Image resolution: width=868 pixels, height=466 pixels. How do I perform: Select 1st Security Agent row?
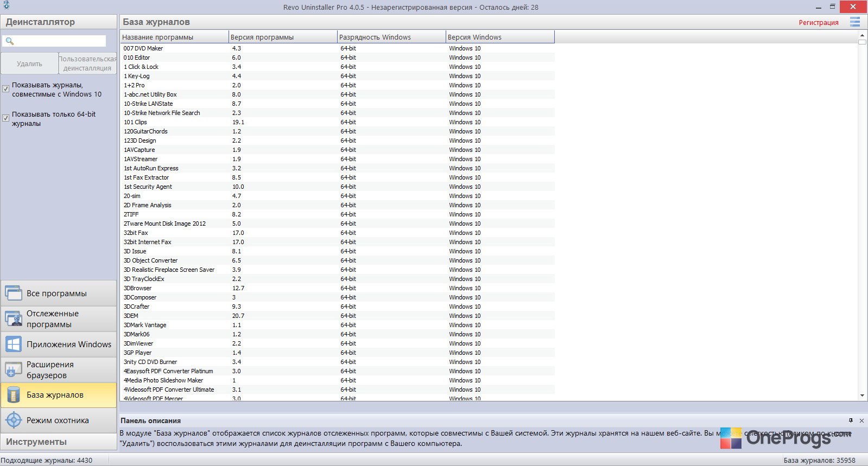pos(337,187)
